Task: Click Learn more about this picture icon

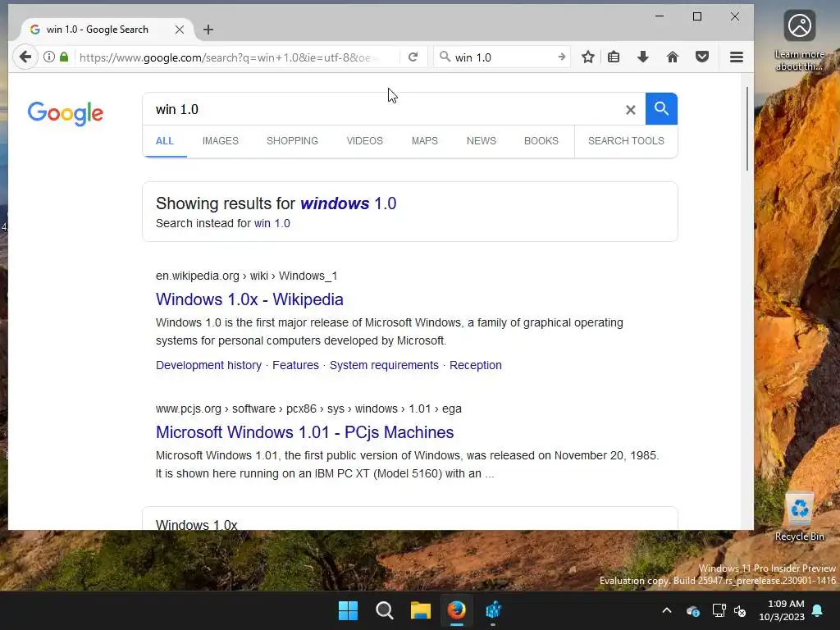Action: pos(799,41)
